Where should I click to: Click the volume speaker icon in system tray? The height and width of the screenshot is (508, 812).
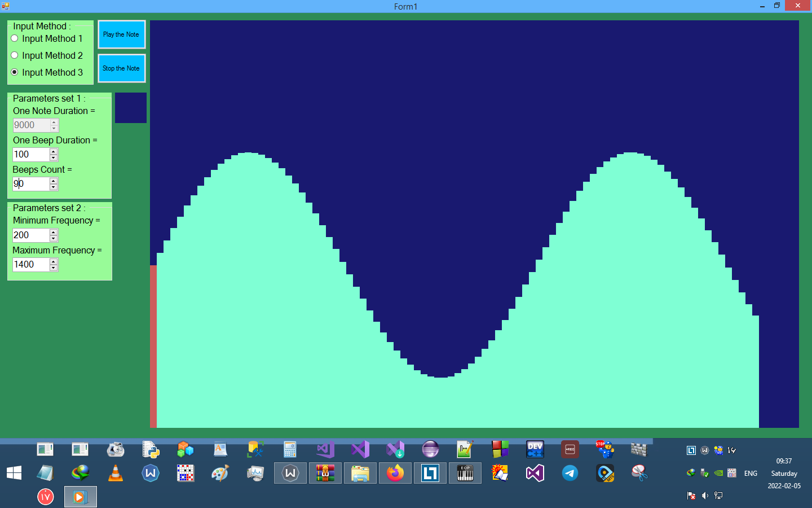click(x=705, y=496)
